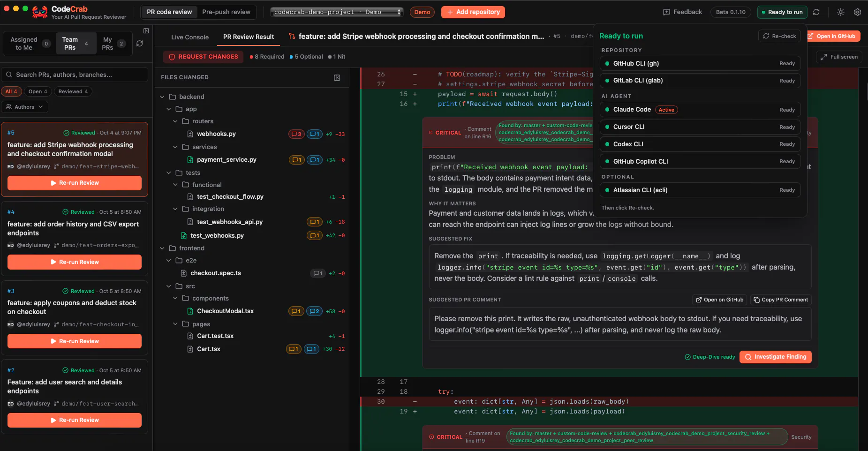Open the codecrab-demo-project repository selector
The width and height of the screenshot is (868, 451).
click(x=337, y=12)
